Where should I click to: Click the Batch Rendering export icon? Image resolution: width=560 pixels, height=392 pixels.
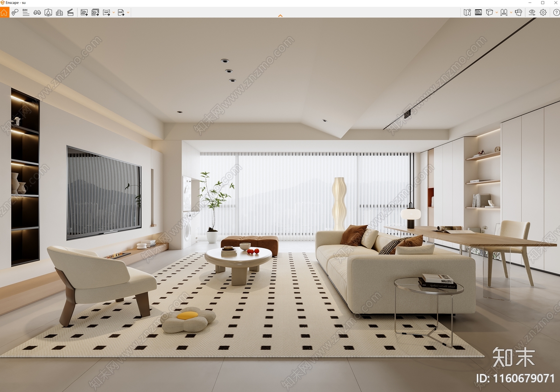(x=95, y=13)
